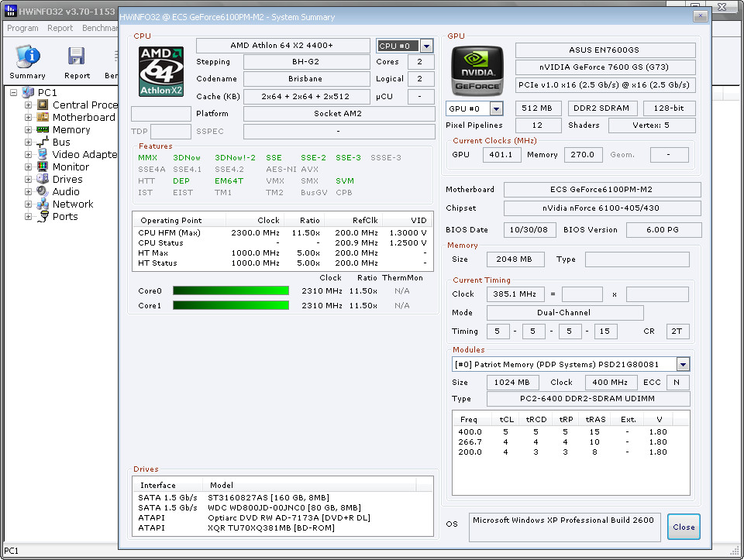Select the XQR TU70XQ381MB BD-ROM row
744x560 pixels.
click(283, 527)
